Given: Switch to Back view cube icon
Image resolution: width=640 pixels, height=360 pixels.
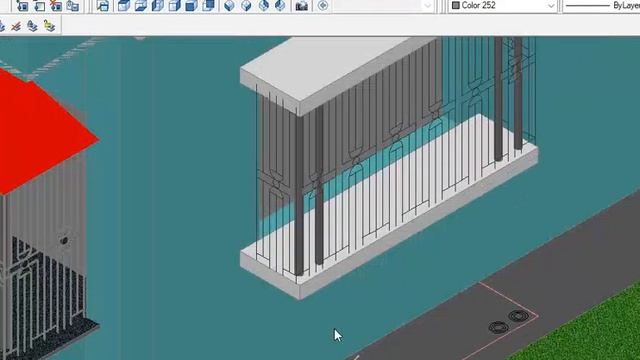Looking at the screenshot, I should tap(208, 5).
